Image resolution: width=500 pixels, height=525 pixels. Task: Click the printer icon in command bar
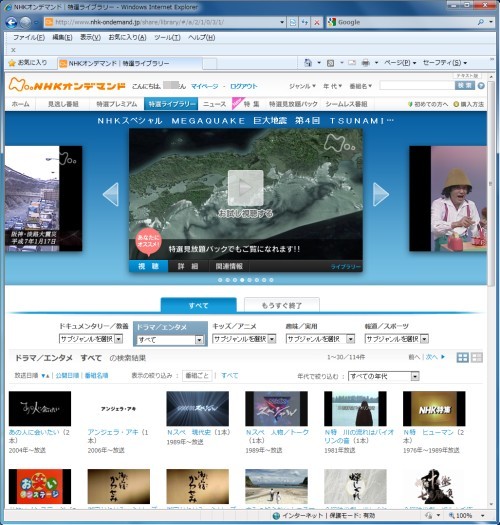pyautogui.click(x=366, y=63)
